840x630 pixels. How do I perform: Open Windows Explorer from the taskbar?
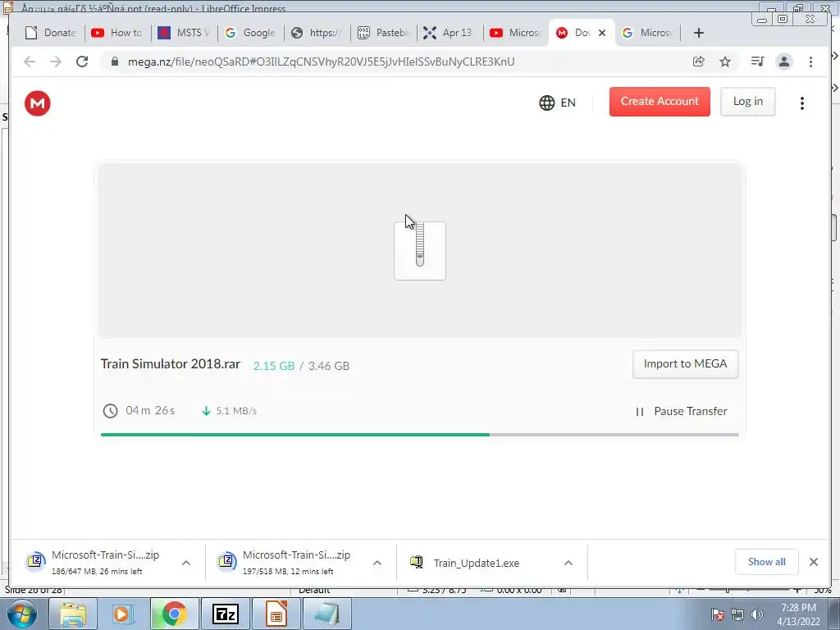[73, 614]
